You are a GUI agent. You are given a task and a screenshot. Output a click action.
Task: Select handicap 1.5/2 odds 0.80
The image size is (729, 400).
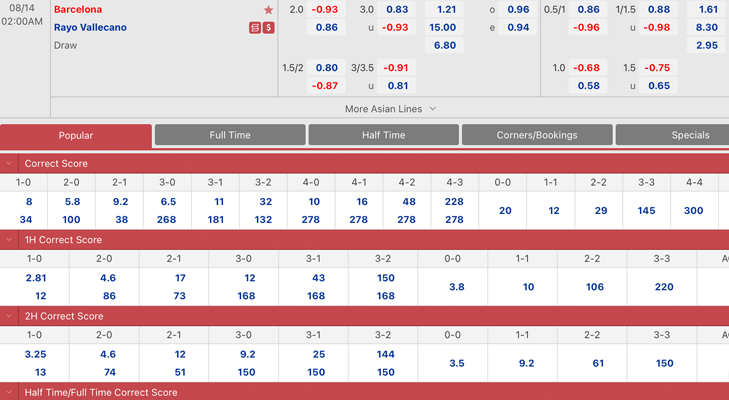point(325,67)
